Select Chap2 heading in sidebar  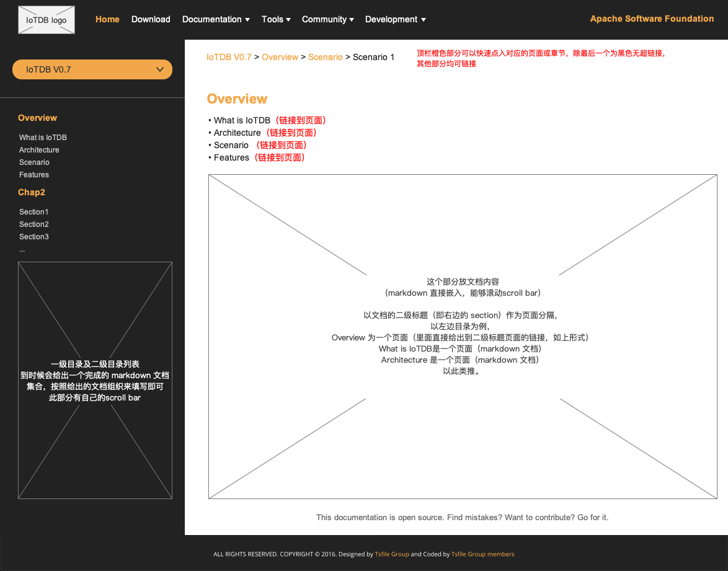32,192
